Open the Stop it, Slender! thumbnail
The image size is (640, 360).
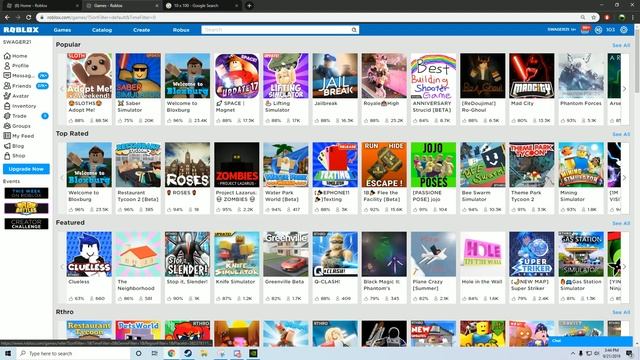pyautogui.click(x=187, y=254)
